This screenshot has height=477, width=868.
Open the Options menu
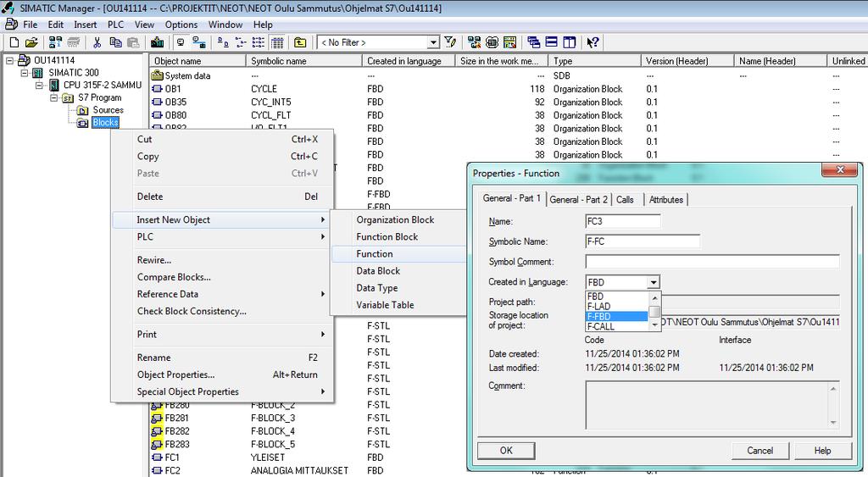pyautogui.click(x=181, y=25)
